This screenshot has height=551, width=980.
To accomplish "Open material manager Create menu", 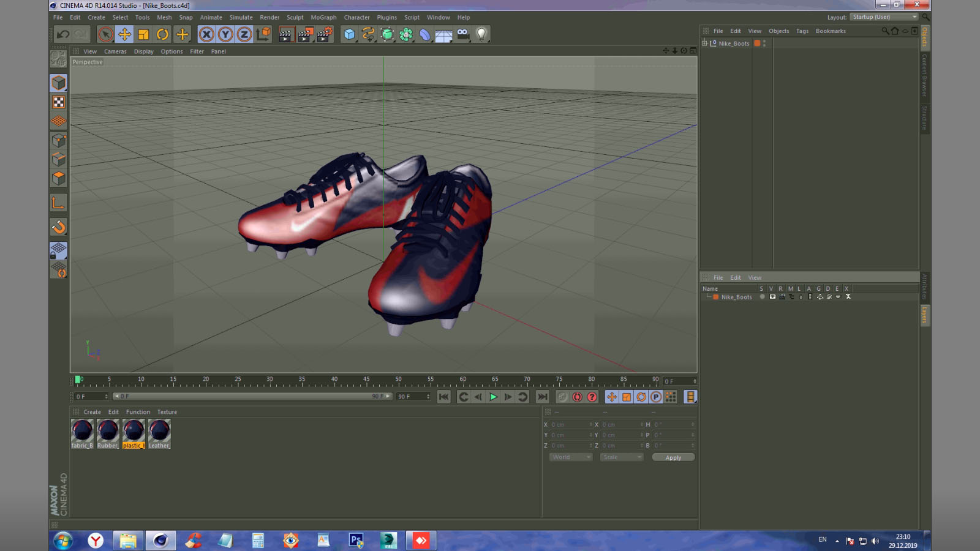I will 92,412.
